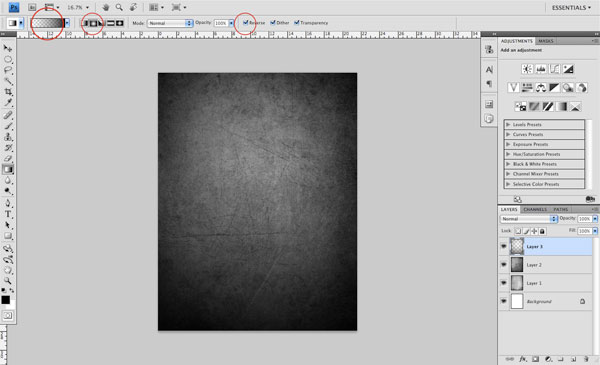Open the gradient Mode dropdown
Image resolution: width=600 pixels, height=365 pixels.
pos(170,23)
